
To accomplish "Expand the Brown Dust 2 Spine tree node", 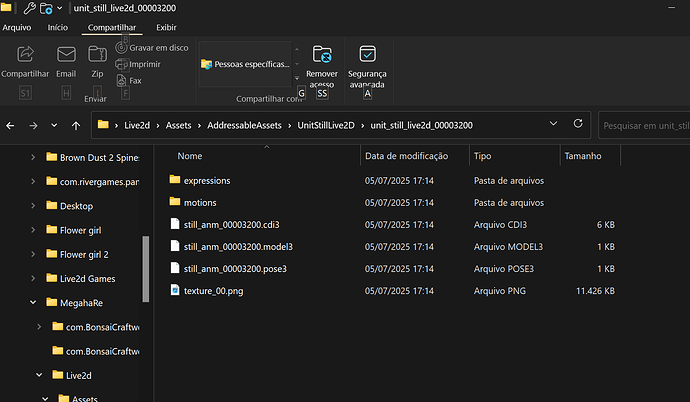I will pyautogui.click(x=33, y=157).
